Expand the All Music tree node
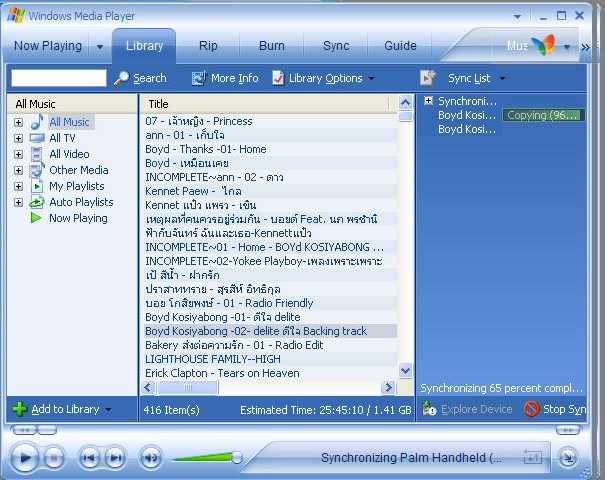 [x=18, y=122]
